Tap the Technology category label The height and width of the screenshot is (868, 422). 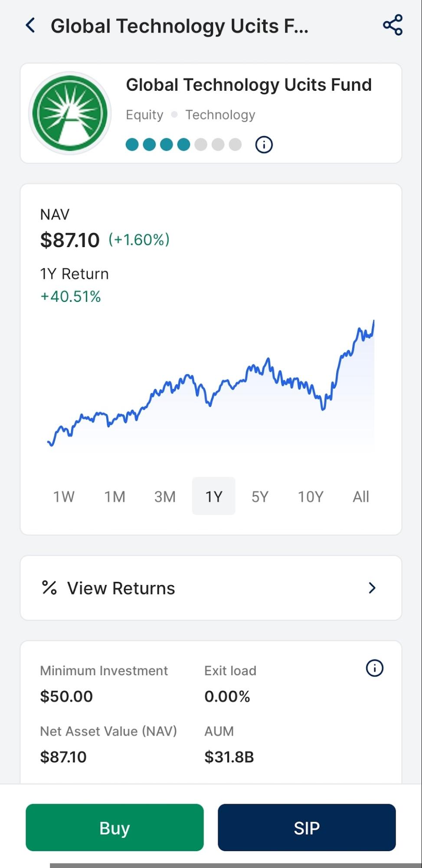click(220, 115)
